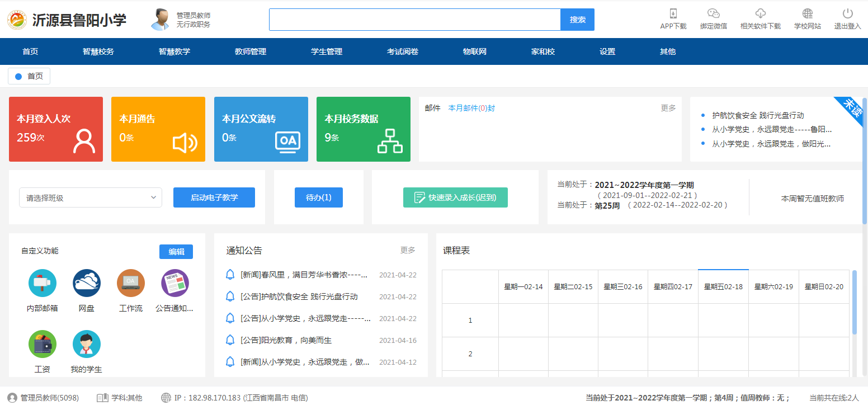This screenshot has height=405, width=868.
Task: Click the 学科 book icon in status bar
Action: 102,398
